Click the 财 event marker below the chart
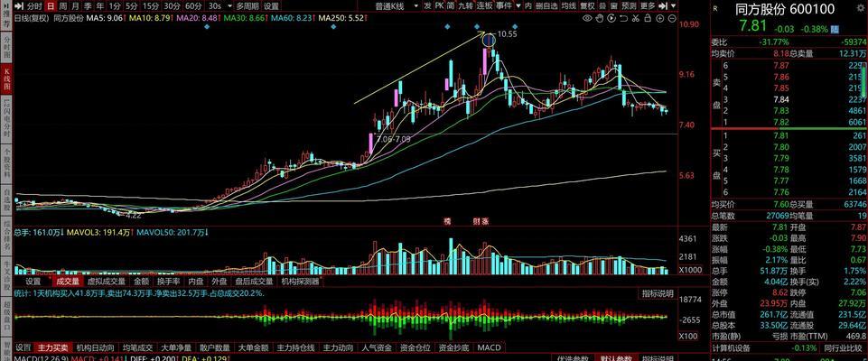The image size is (868, 361). (477, 221)
